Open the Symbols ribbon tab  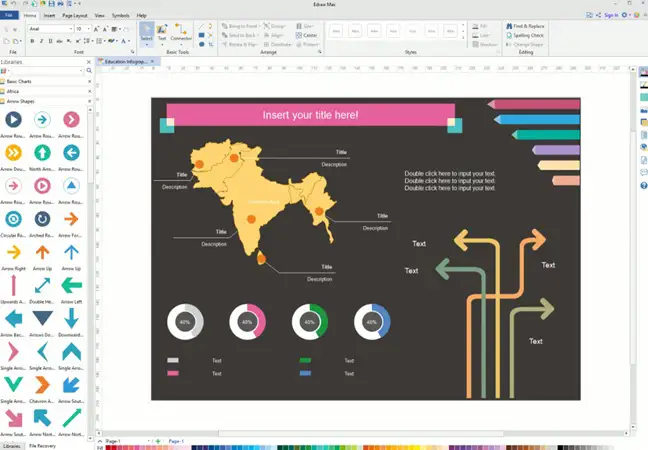pyautogui.click(x=120, y=16)
